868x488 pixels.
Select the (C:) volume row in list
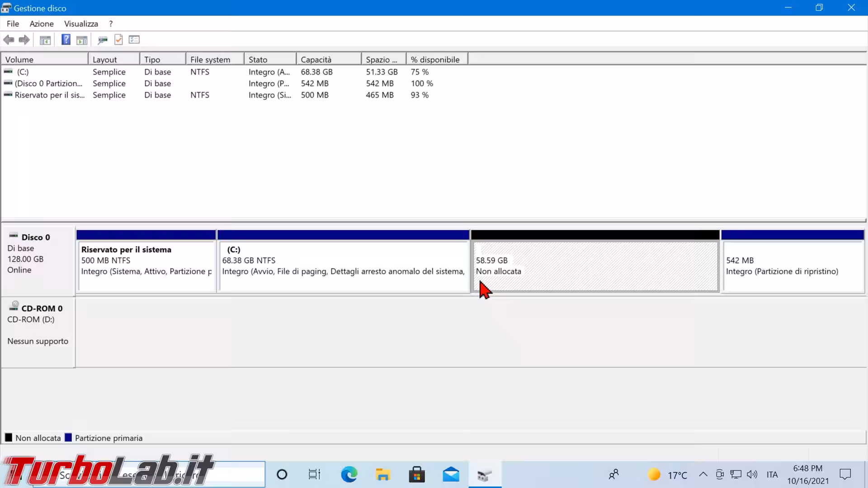coord(23,72)
